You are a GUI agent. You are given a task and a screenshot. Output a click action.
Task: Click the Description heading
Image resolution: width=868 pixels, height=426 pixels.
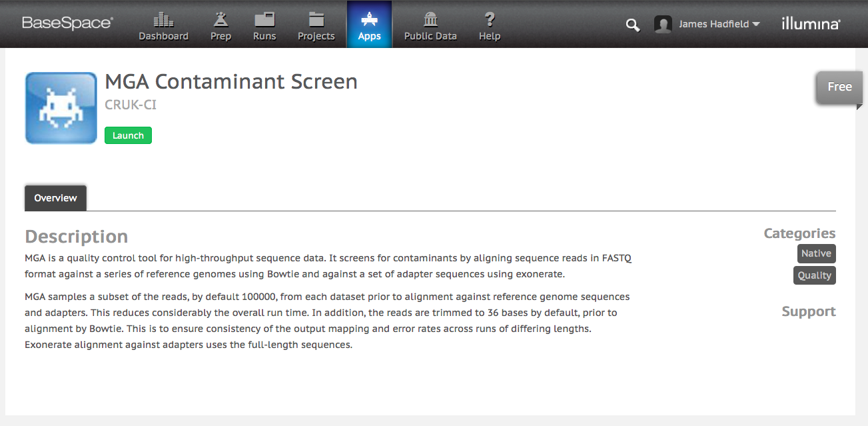(x=76, y=237)
